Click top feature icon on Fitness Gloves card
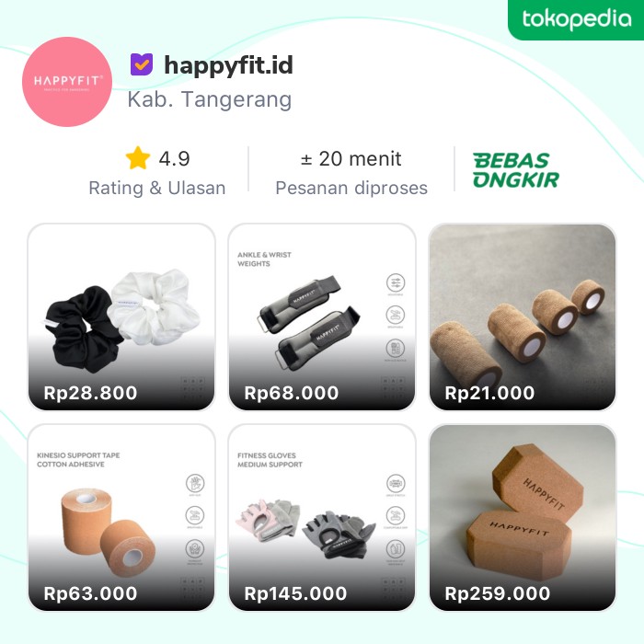 coord(396,483)
